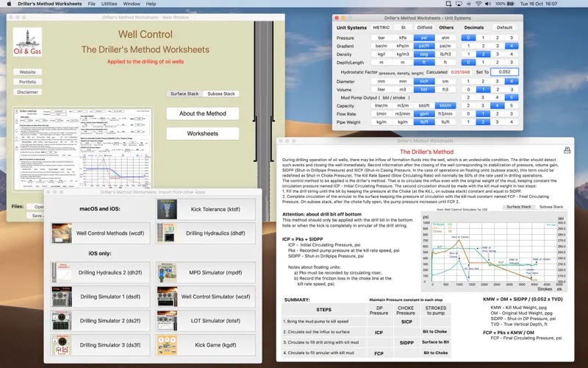Open the File menu
Image resolution: width=588 pixels, height=368 pixels.
click(x=91, y=4)
